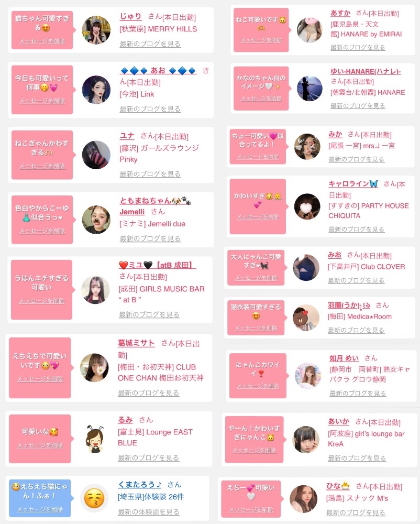This screenshot has height=524, width=420.
Task: Delete message sent to ゆい-HANARE
Action: point(261,99)
